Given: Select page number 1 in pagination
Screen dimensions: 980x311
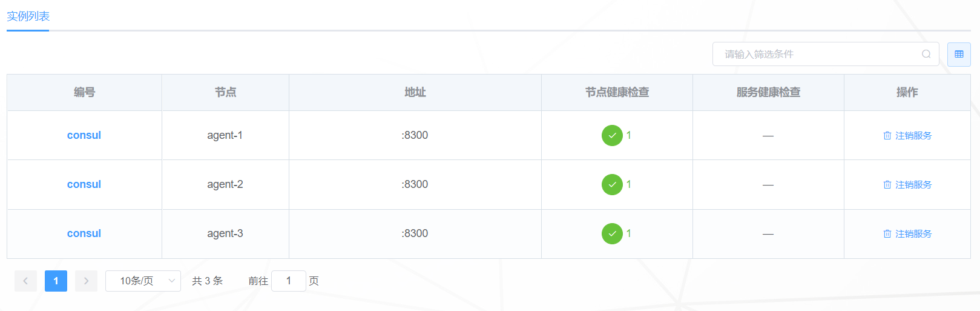Looking at the screenshot, I should 56,281.
